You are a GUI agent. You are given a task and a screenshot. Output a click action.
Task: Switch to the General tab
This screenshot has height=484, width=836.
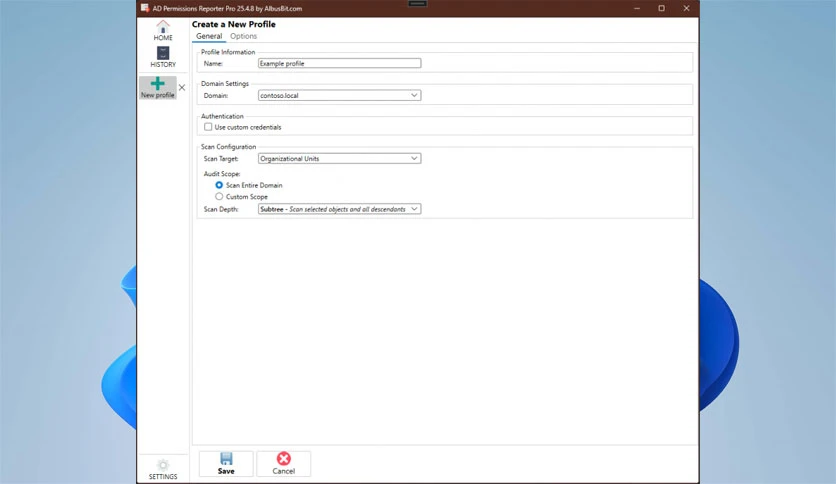209,36
